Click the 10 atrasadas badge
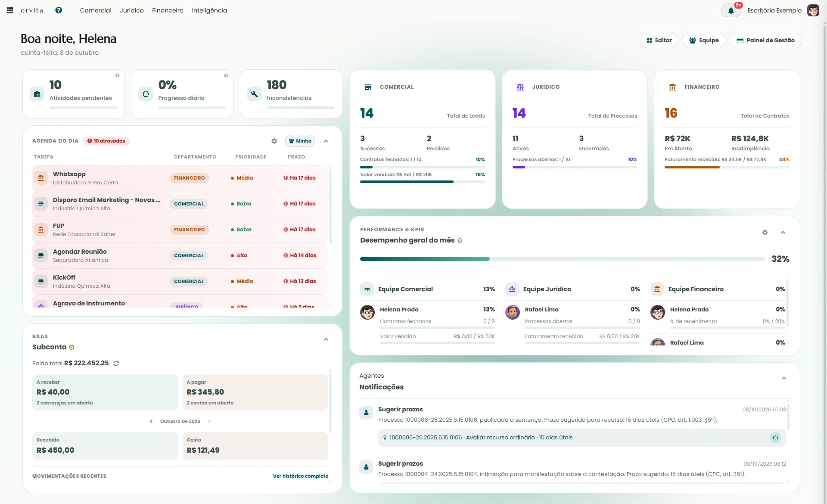The height and width of the screenshot is (504, 827). click(106, 141)
